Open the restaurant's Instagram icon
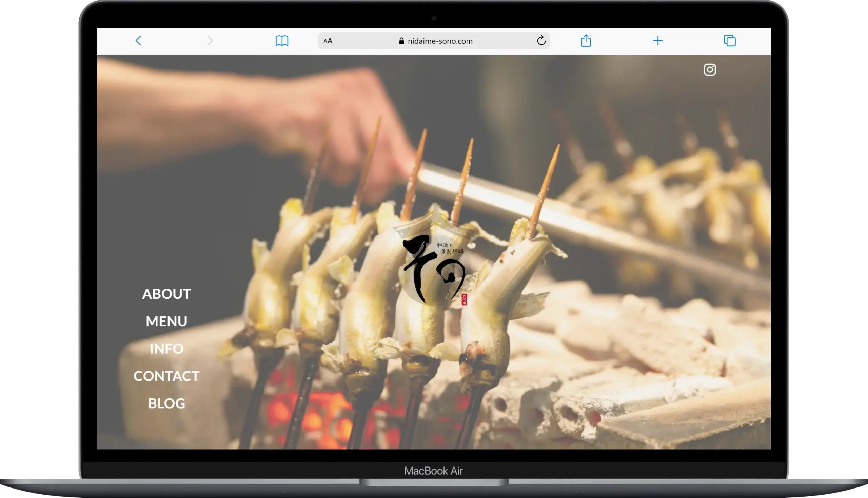Image resolution: width=868 pixels, height=498 pixels. pos(710,70)
